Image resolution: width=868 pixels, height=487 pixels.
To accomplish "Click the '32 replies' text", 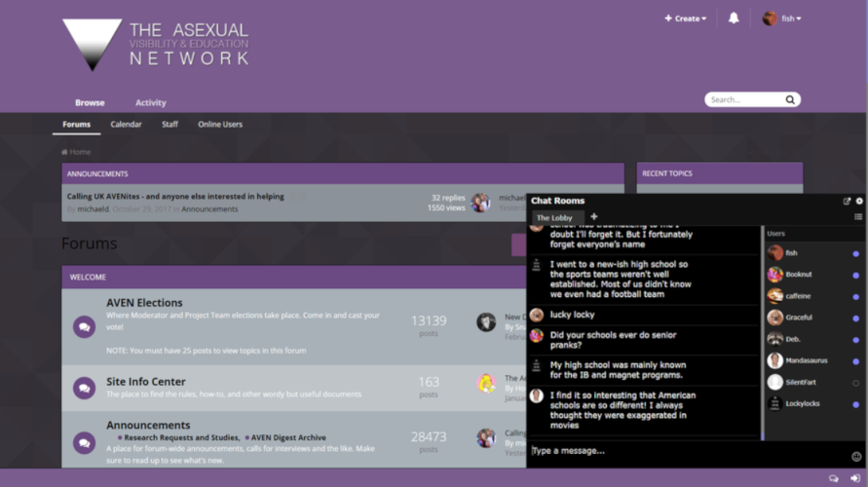I will [x=448, y=198].
